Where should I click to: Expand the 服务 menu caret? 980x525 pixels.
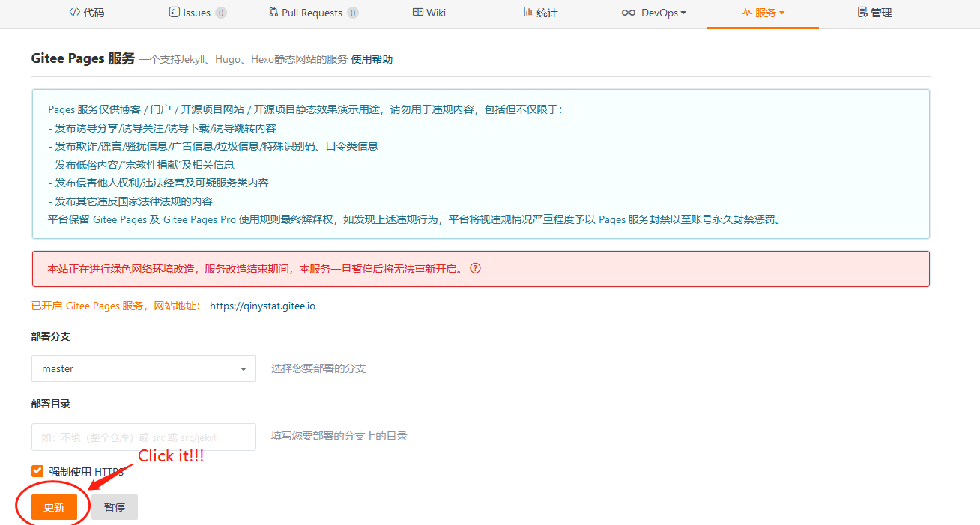(782, 13)
